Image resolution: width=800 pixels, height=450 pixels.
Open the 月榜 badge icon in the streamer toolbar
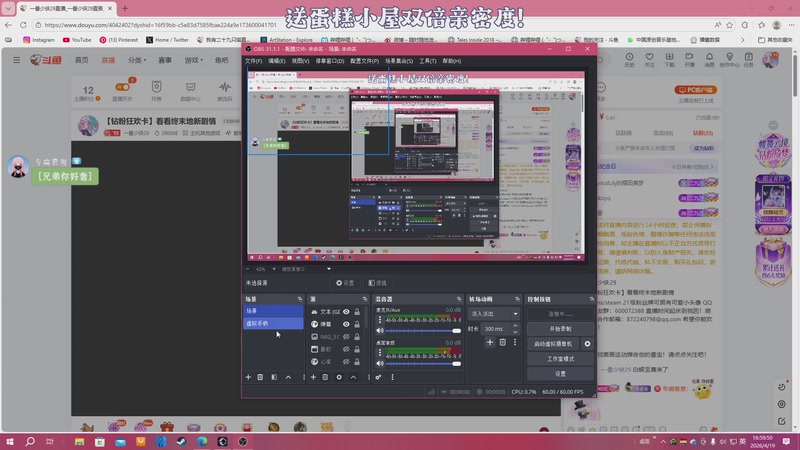157,91
